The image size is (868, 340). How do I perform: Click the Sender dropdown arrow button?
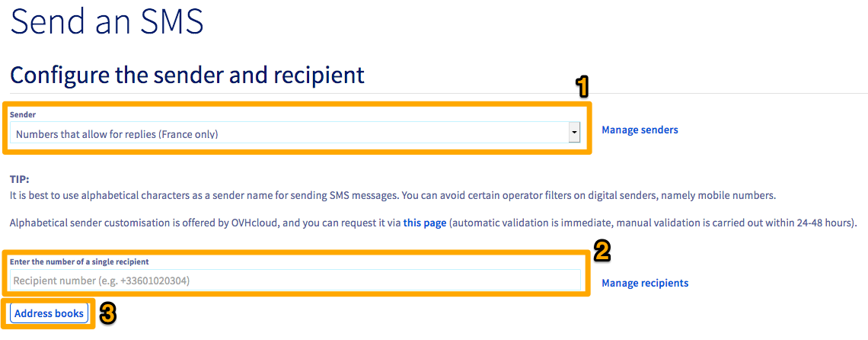[x=574, y=133]
